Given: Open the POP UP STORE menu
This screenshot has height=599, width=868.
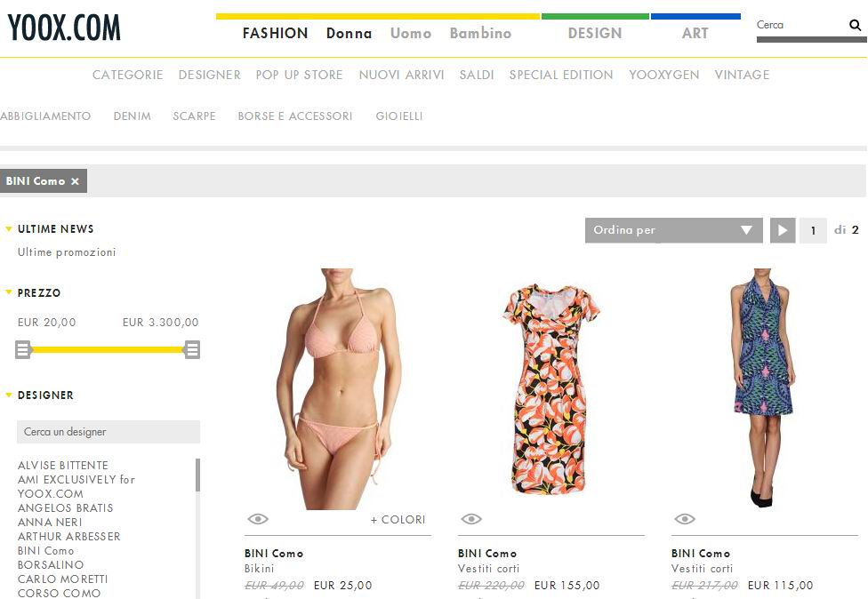Looking at the screenshot, I should (x=300, y=75).
